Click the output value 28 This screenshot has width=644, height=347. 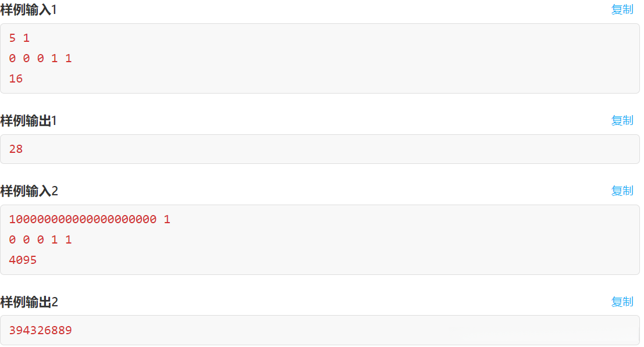(x=16, y=149)
